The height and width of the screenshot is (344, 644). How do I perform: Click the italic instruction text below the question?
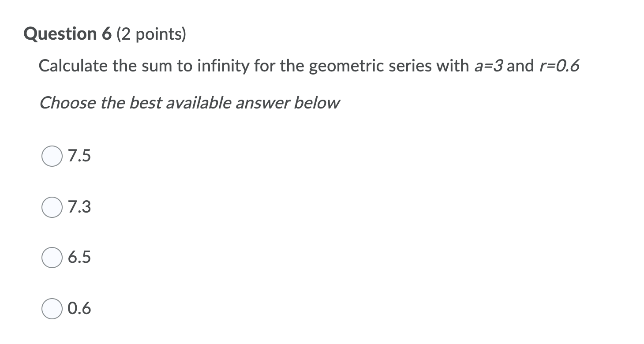[x=190, y=102]
